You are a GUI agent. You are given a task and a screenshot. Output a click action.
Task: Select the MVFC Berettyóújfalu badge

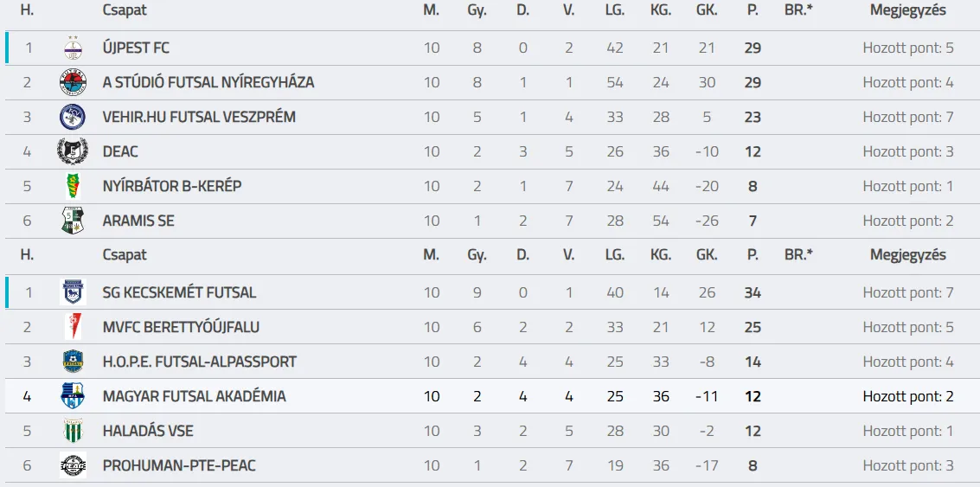pos(74,327)
